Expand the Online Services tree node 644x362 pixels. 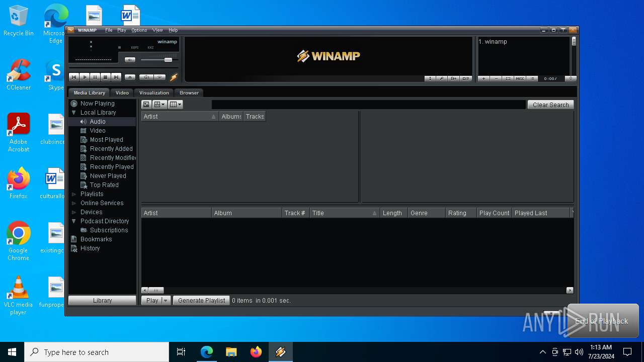[x=74, y=203]
